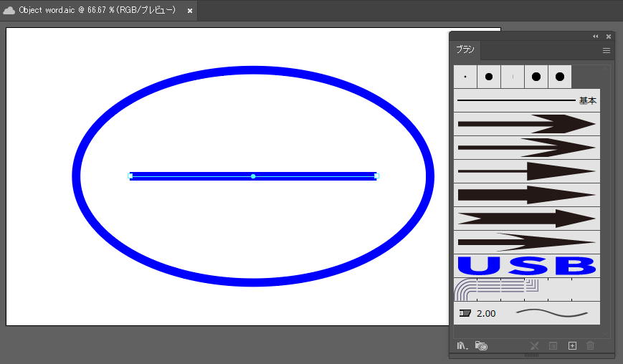623x364 pixels.
Task: Select the Object word.aic document tab
Action: point(98,10)
